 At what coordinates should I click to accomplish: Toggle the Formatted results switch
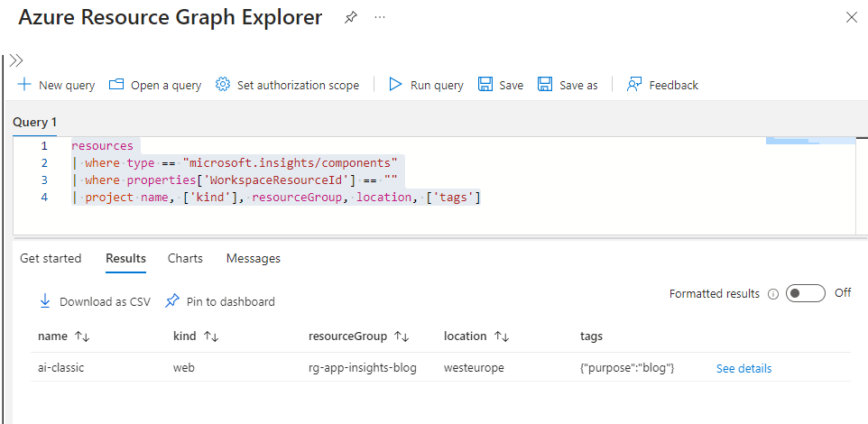pyautogui.click(x=806, y=293)
